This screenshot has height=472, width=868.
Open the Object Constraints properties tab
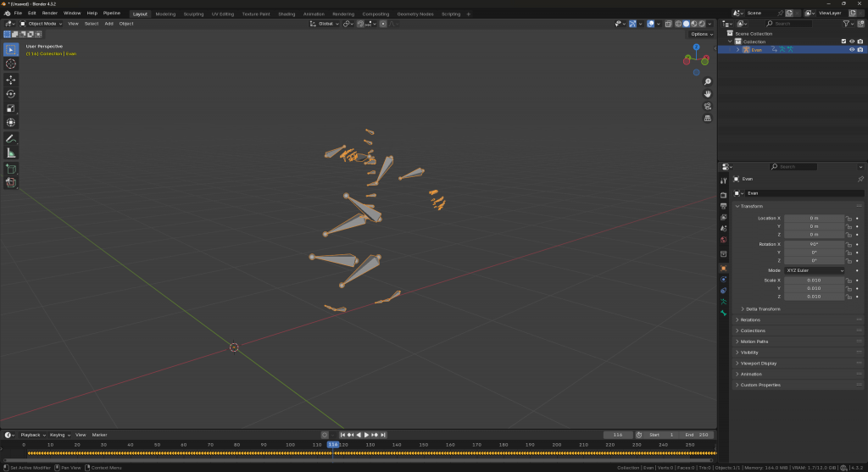tap(724, 291)
